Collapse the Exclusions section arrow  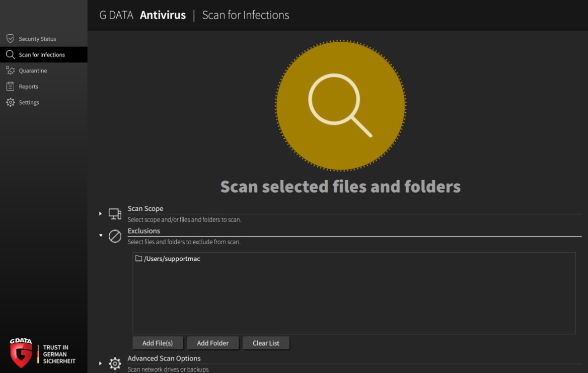pos(101,236)
